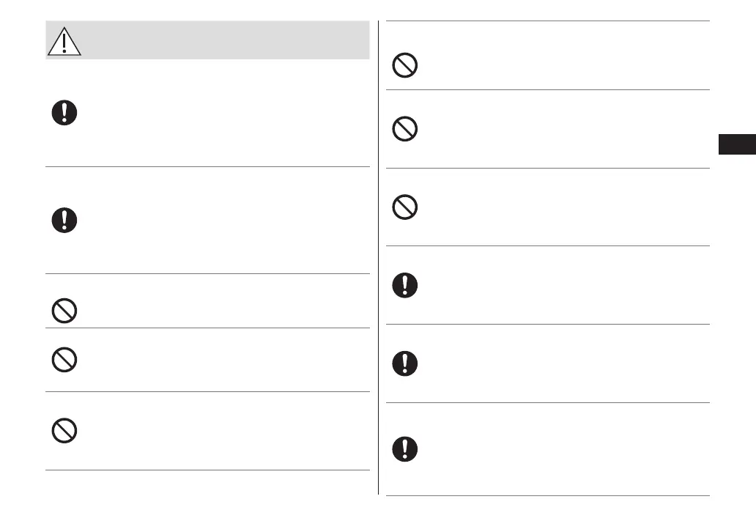This screenshot has height=532, width=756.
Task: Click the topmost prohibition icon in right column
Action: 405,66
